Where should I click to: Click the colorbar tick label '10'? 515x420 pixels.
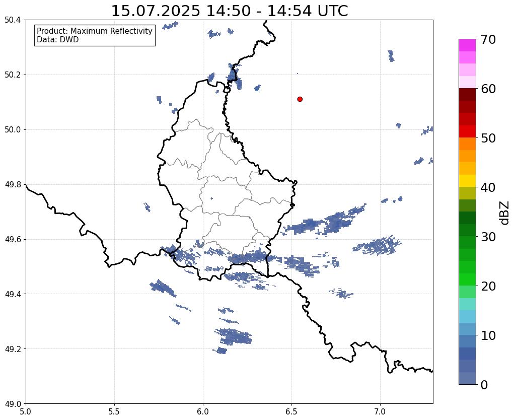pyautogui.click(x=488, y=335)
